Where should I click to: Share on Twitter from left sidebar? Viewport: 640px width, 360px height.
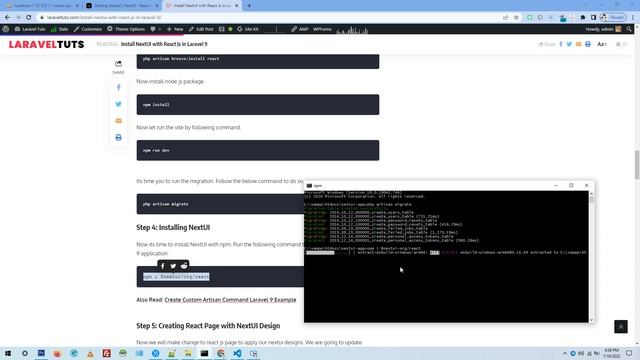(118, 104)
